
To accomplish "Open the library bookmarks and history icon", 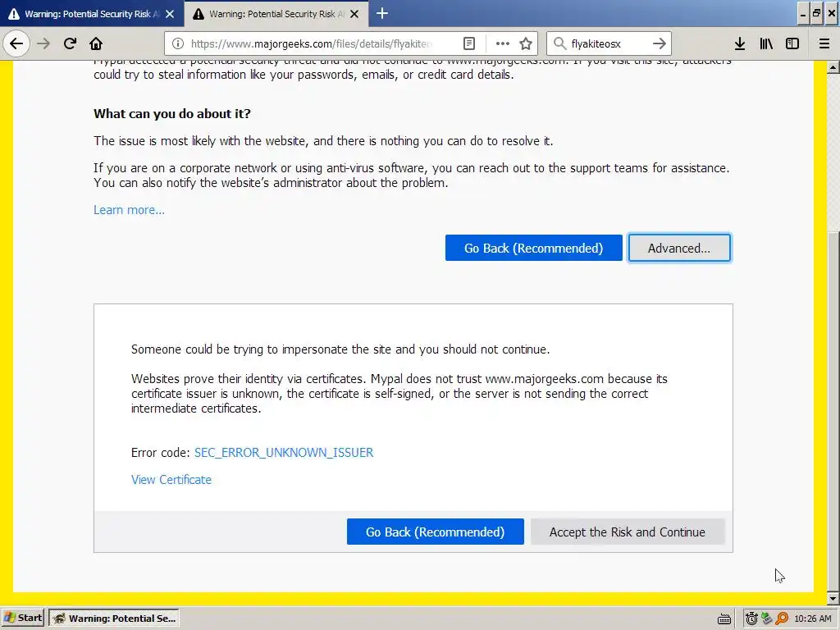I will tap(766, 43).
